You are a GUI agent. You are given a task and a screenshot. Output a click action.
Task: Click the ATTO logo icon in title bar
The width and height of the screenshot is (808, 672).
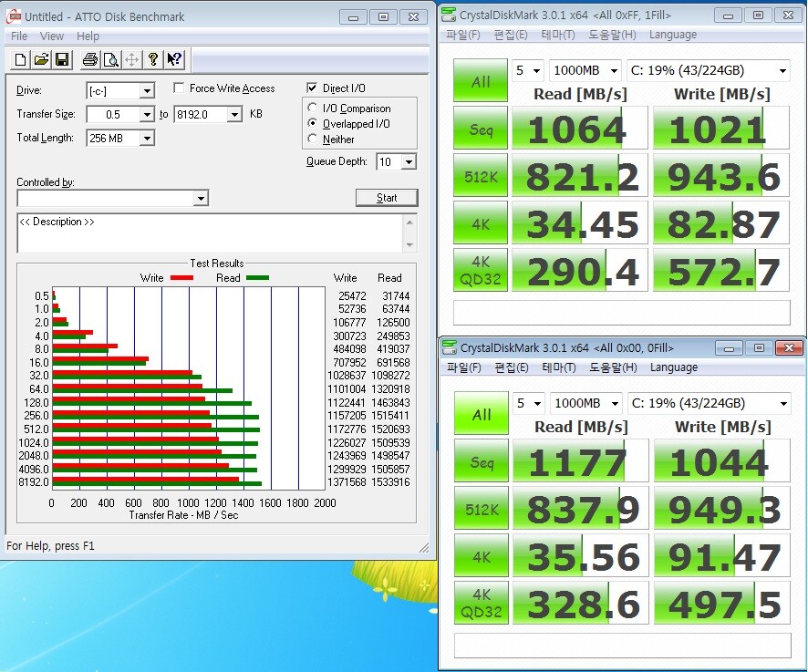point(14,16)
